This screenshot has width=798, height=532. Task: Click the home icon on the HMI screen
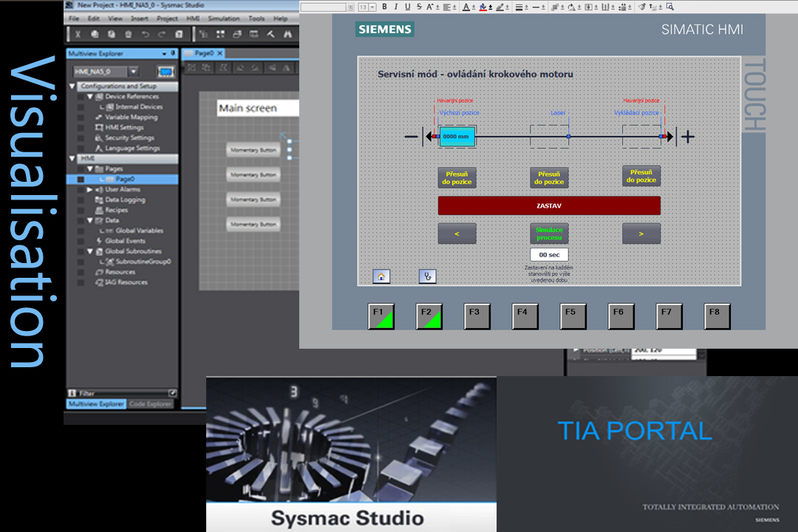coord(381,276)
